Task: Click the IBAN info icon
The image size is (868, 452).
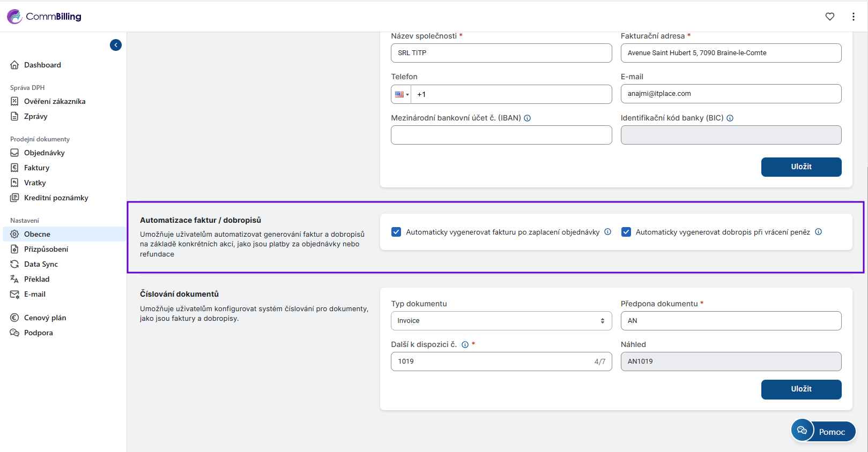Action: [527, 118]
